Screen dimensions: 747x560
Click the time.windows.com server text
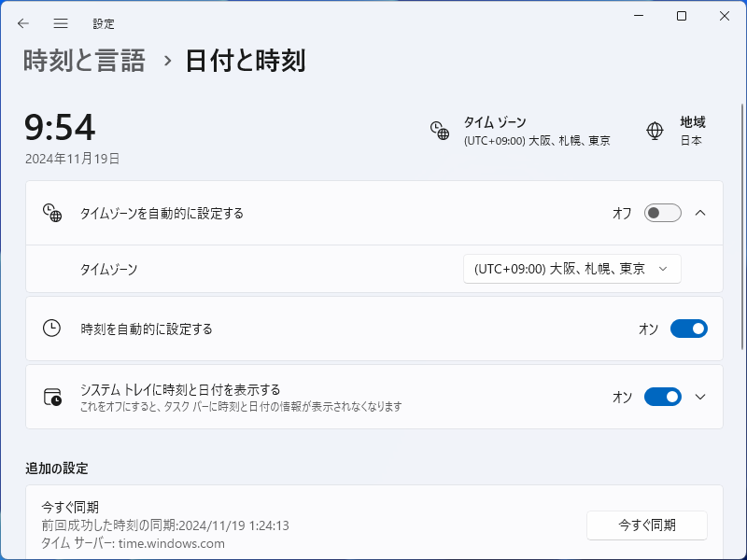pyautogui.click(x=174, y=540)
